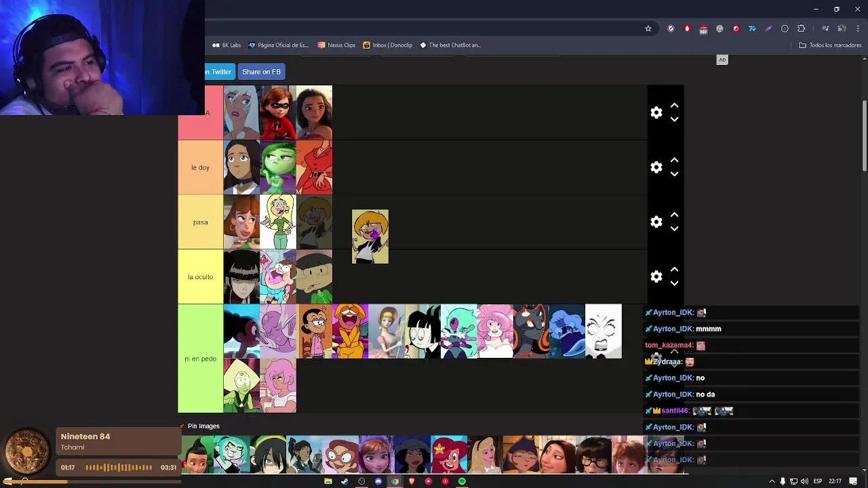Image resolution: width=868 pixels, height=488 pixels.
Task: Select the green Disgust character image
Action: [278, 167]
